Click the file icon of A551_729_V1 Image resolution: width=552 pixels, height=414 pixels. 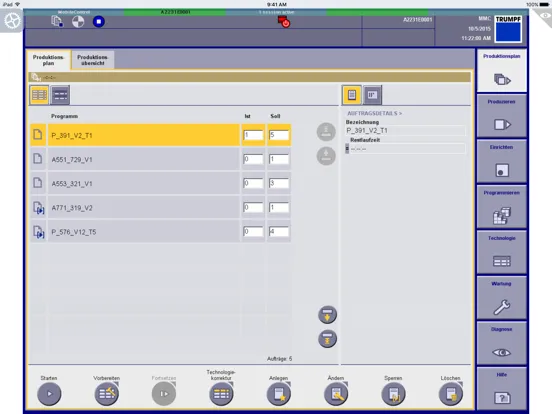pyautogui.click(x=38, y=159)
